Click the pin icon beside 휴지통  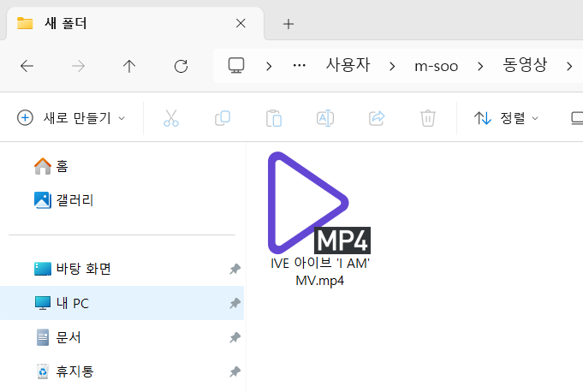pyautogui.click(x=235, y=371)
